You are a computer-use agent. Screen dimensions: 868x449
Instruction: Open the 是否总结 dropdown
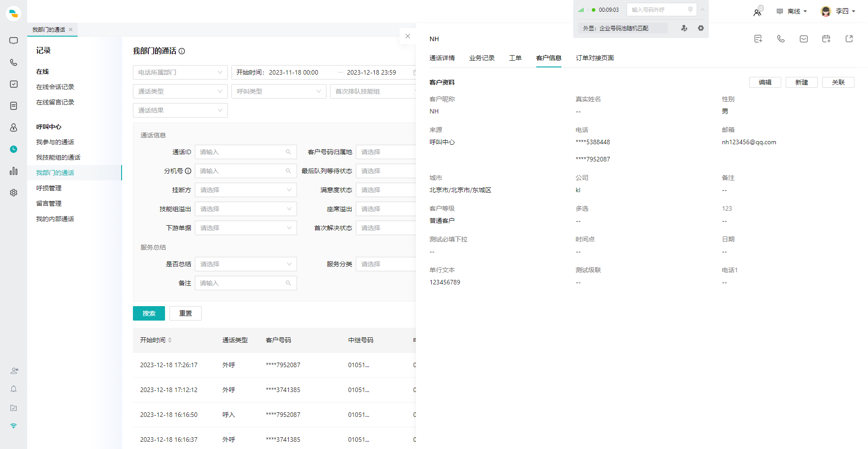pyautogui.click(x=246, y=264)
